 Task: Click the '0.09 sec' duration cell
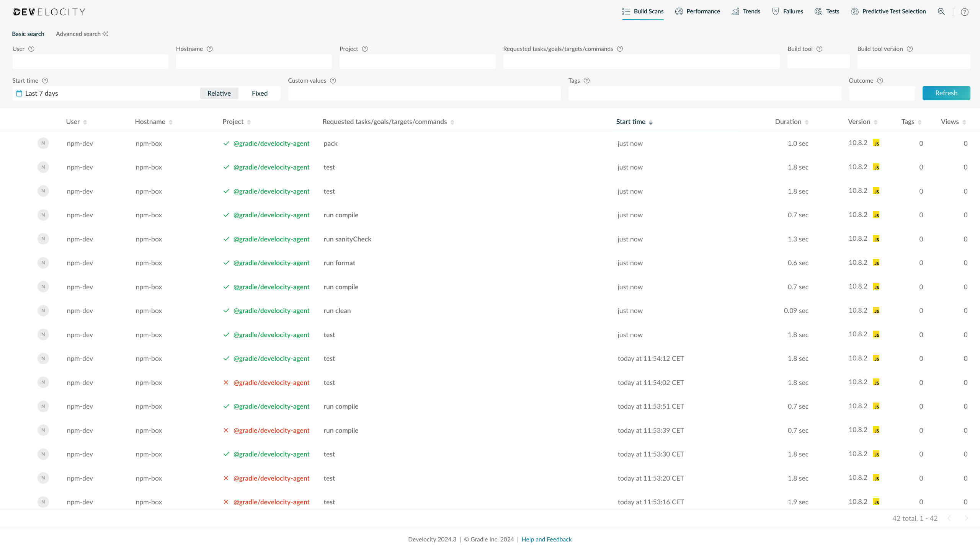796,311
